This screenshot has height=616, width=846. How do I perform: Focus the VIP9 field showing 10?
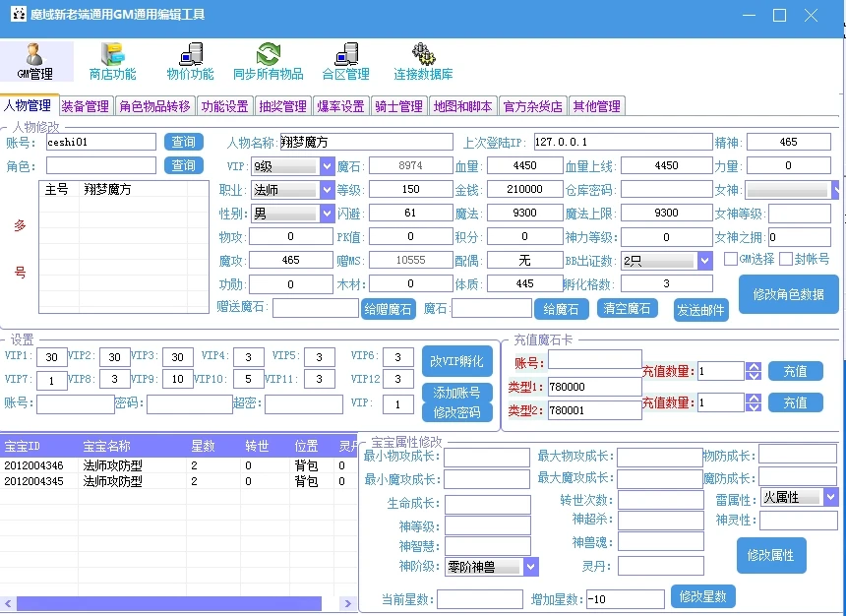tap(177, 379)
